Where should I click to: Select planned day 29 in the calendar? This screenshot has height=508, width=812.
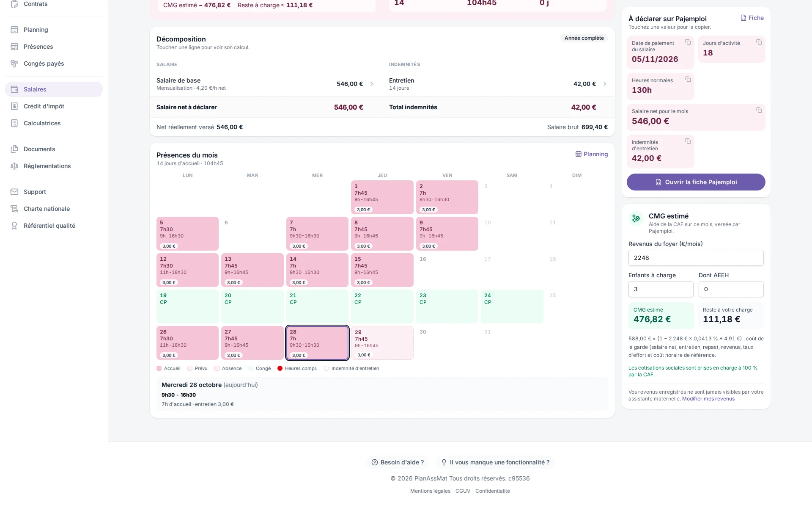tap(382, 343)
